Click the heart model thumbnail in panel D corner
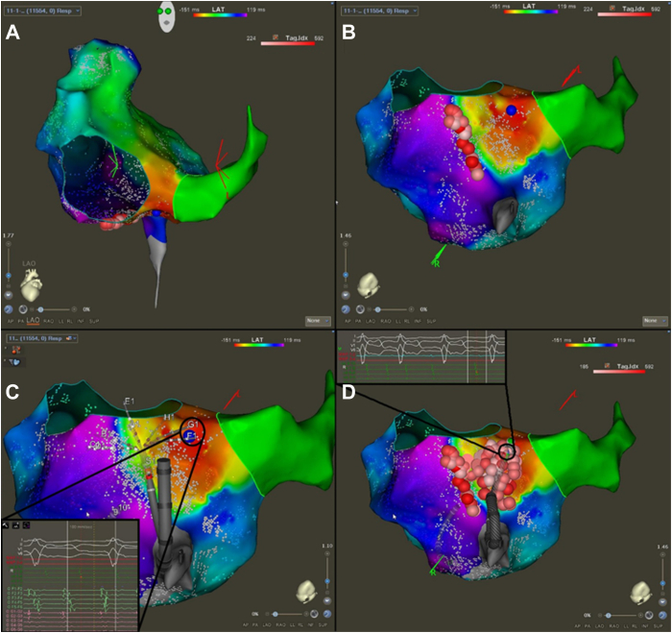Viewport: 672px width, 633px height. (x=641, y=594)
